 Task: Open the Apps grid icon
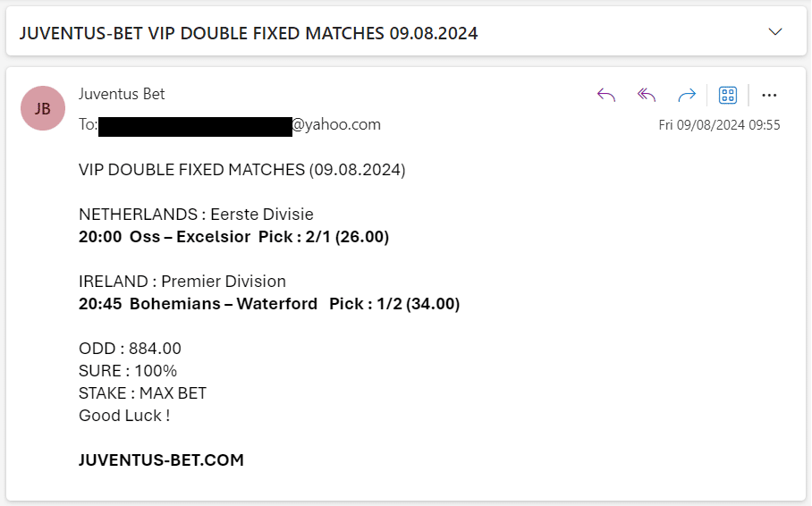click(728, 96)
